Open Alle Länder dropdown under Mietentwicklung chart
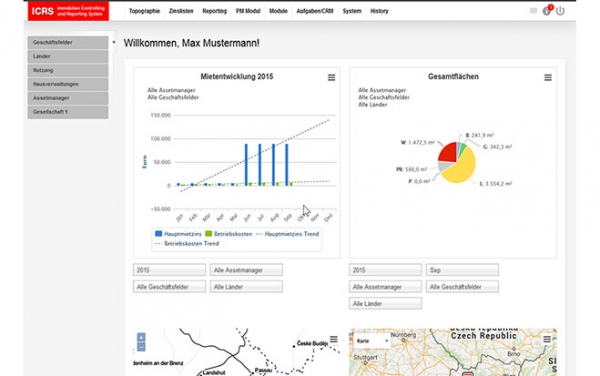 coord(246,287)
